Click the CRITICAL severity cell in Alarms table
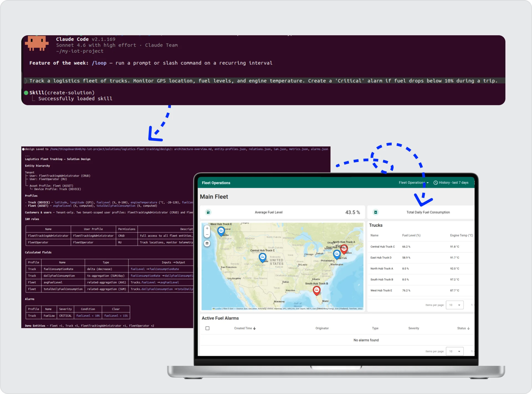The height and width of the screenshot is (394, 532). tap(65, 316)
